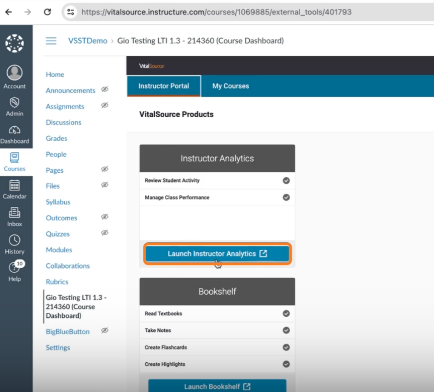Open Outcomes in course navigation
This screenshot has height=392, width=434.
tap(61, 218)
